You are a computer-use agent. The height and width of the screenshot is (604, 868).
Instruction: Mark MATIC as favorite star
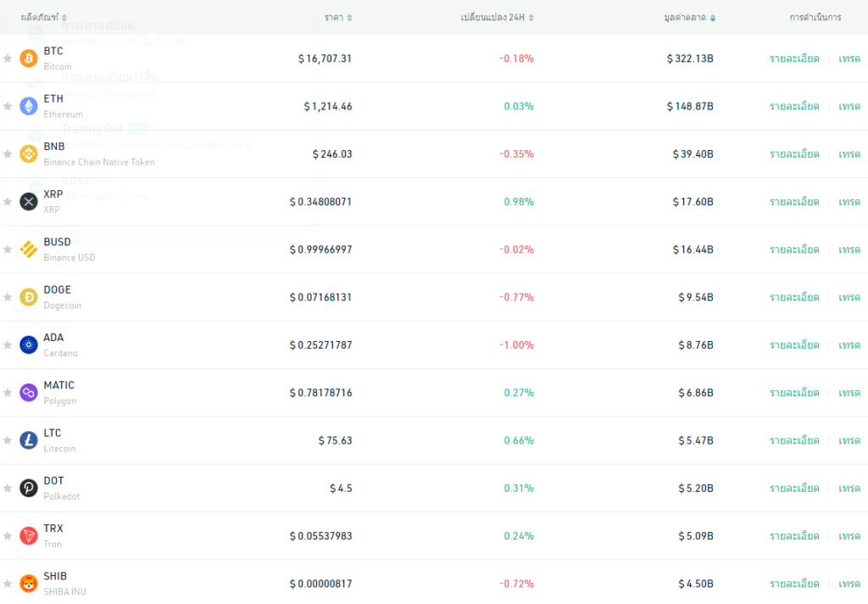8,392
